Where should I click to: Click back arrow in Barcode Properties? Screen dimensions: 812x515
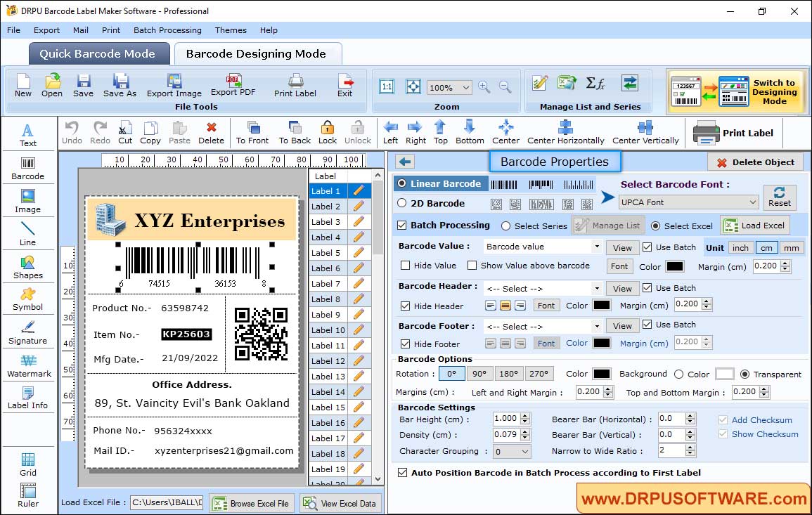406,162
